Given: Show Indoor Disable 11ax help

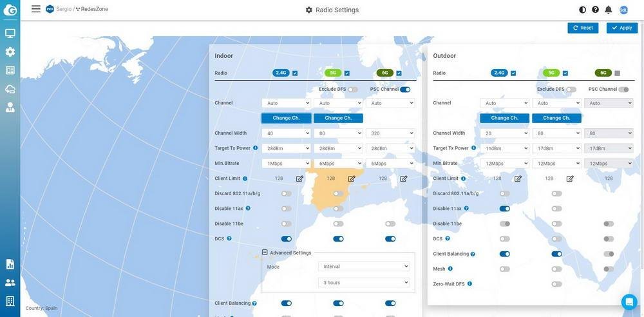Looking at the screenshot, I should click(x=248, y=209).
